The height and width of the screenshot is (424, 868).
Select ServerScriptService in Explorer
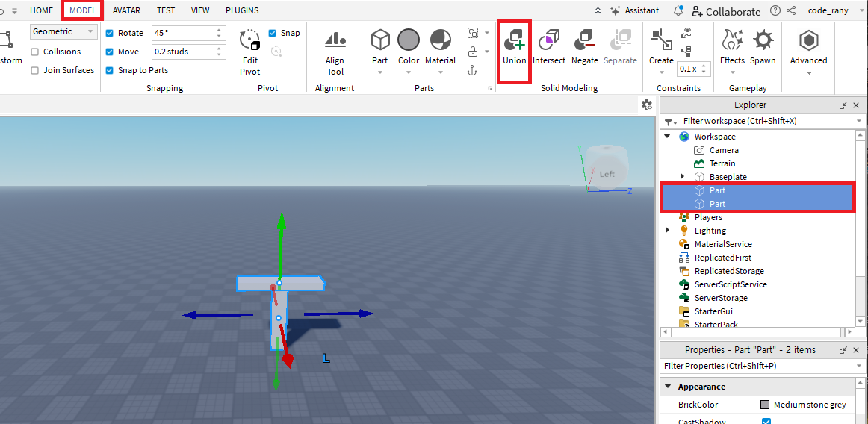point(730,284)
